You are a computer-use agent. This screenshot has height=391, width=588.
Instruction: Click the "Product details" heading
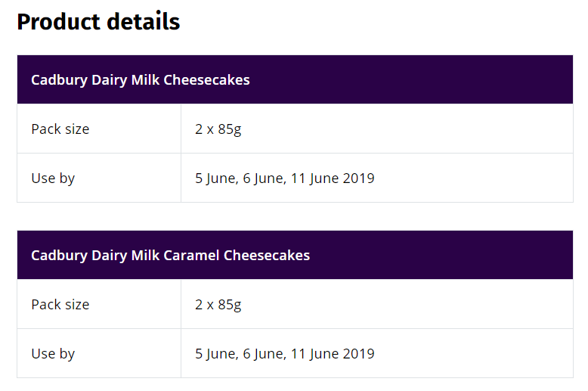click(98, 22)
